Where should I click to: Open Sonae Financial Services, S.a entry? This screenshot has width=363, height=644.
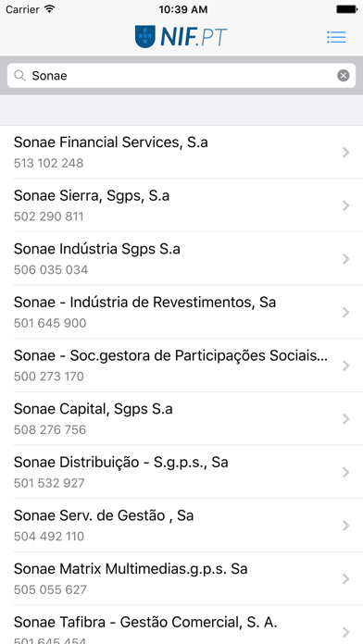point(181,152)
